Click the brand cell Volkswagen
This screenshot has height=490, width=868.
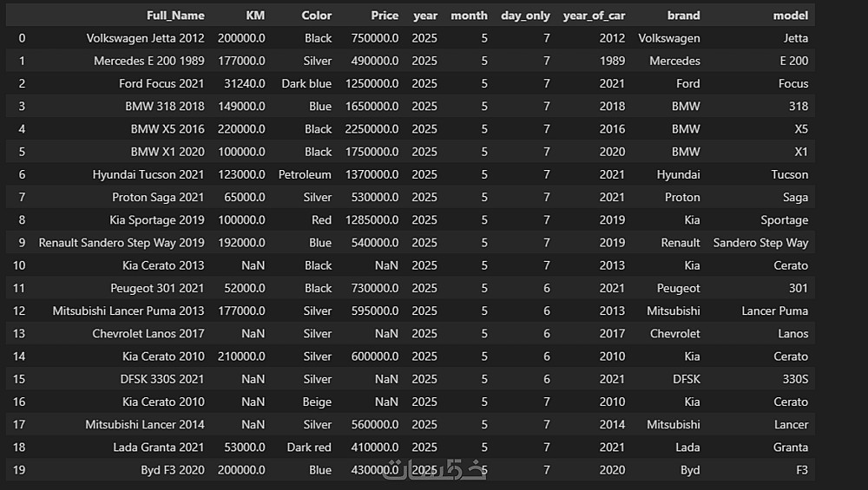668,38
